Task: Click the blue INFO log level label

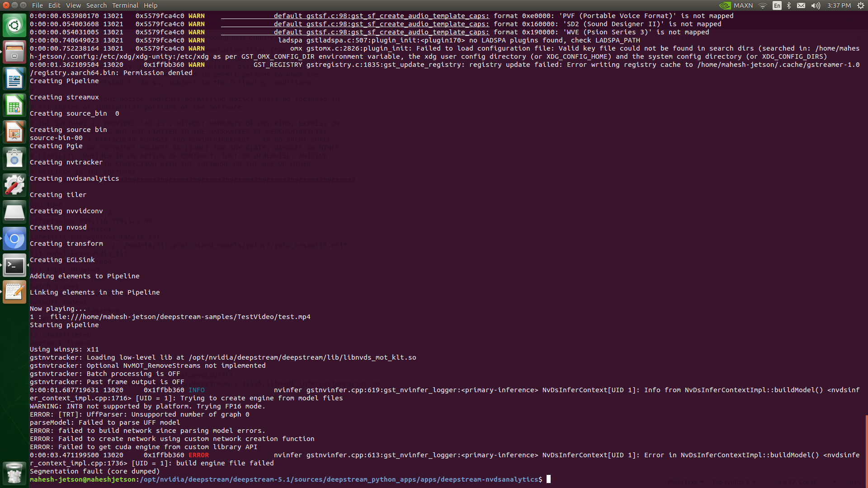Action: [196, 390]
